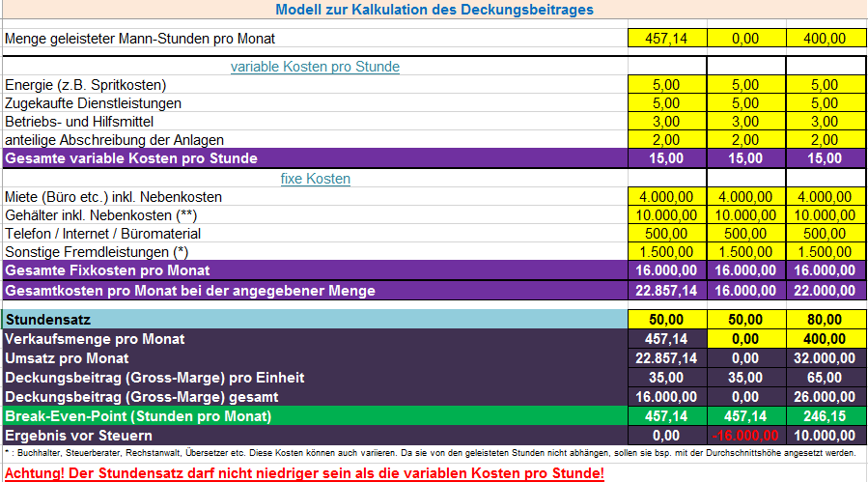This screenshot has height=482, width=868.
Task: Select the Verkaufsmenge cell showing 400,00
Action: [x=826, y=338]
